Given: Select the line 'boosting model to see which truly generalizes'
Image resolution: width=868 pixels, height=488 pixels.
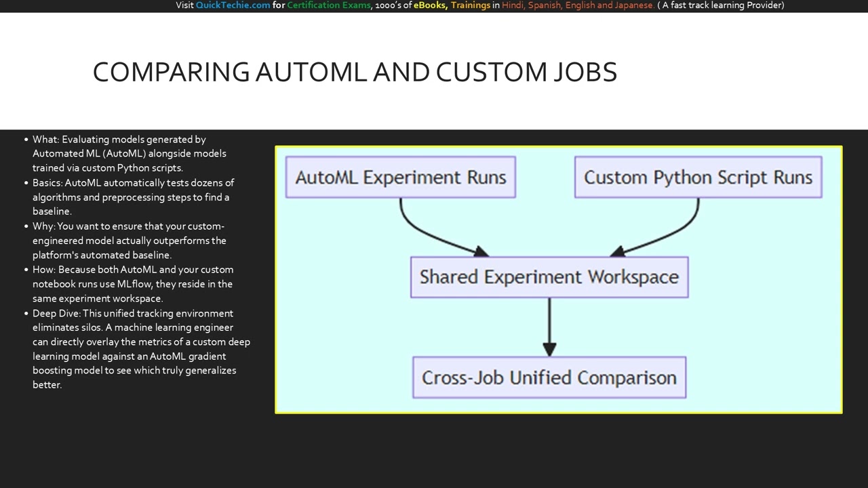Looking at the screenshot, I should pos(134,370).
